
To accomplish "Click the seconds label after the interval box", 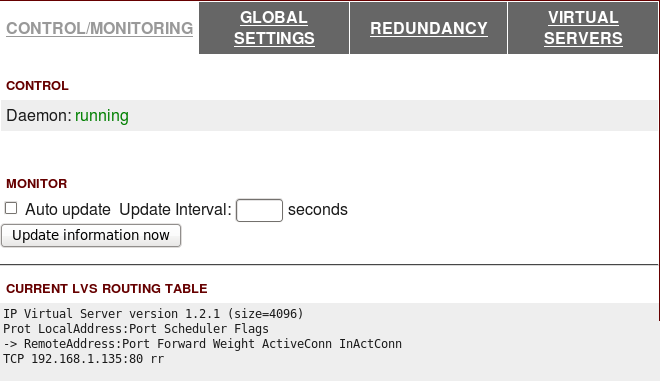I will click(318, 209).
